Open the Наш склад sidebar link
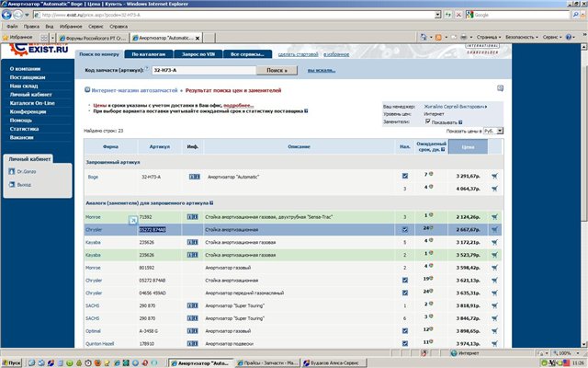 24,86
